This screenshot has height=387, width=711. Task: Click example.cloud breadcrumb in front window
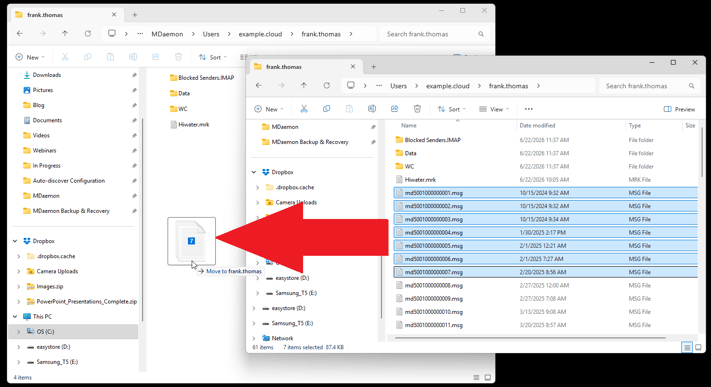pyautogui.click(x=448, y=86)
